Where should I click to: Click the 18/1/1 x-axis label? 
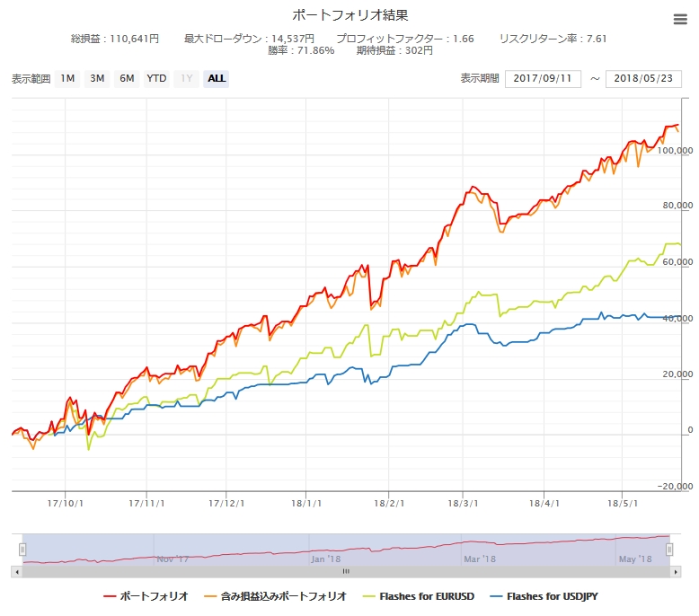(x=305, y=504)
